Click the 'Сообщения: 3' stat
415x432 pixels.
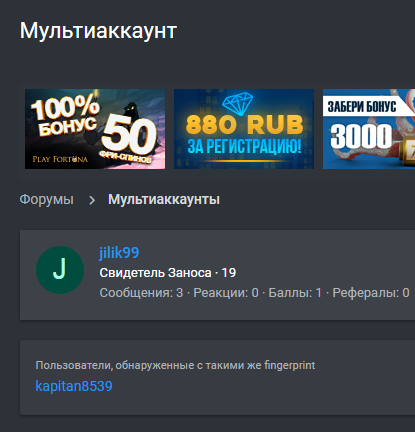(x=141, y=293)
